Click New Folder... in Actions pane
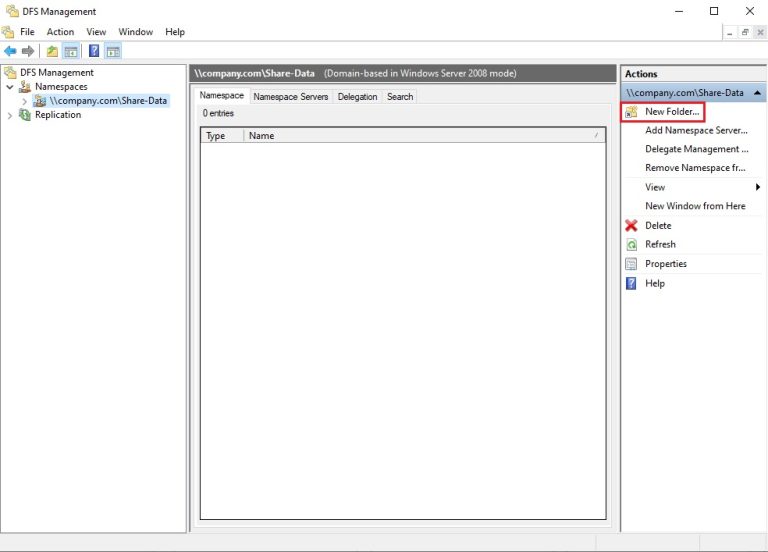Viewport: 768px width, 552px height. pyautogui.click(x=672, y=111)
